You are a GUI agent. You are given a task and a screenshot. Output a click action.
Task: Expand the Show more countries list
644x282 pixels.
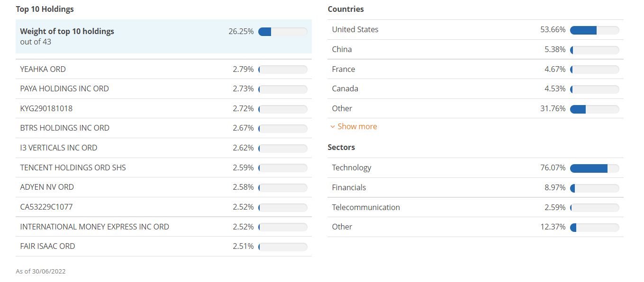[x=357, y=126]
